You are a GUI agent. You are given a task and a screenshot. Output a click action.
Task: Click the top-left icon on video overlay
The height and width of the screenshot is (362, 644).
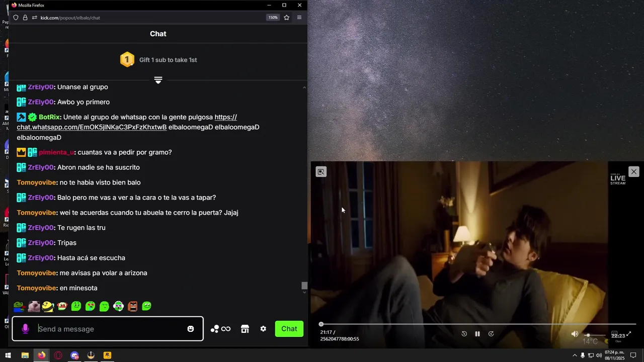click(x=321, y=172)
